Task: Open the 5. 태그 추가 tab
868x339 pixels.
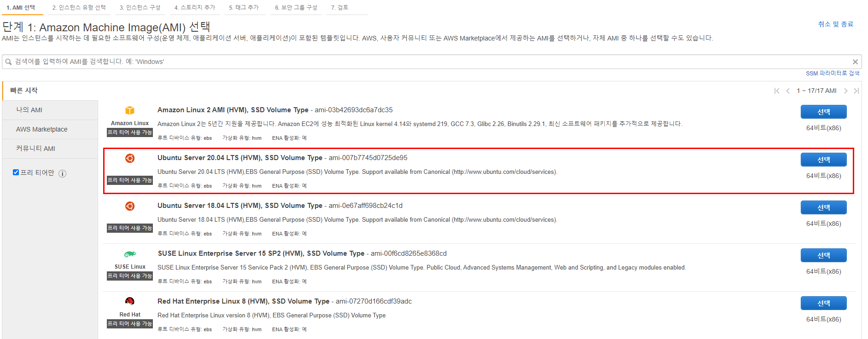Action: point(244,8)
